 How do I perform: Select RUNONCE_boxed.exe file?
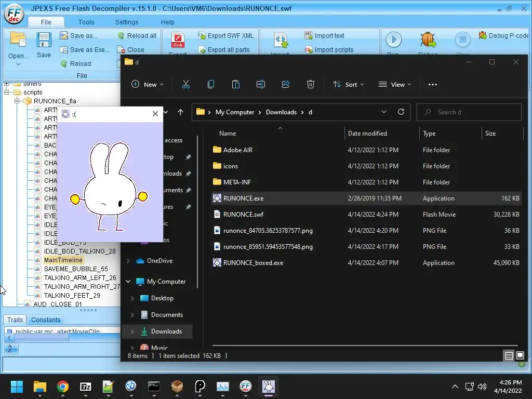click(365, 262)
